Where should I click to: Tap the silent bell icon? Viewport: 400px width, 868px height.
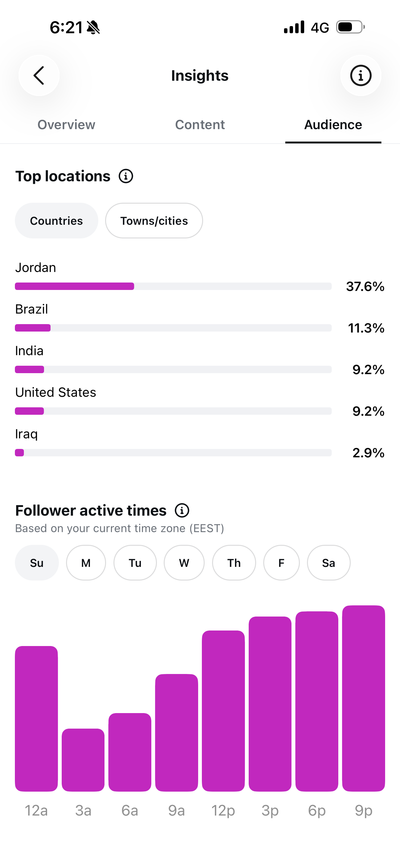[93, 28]
